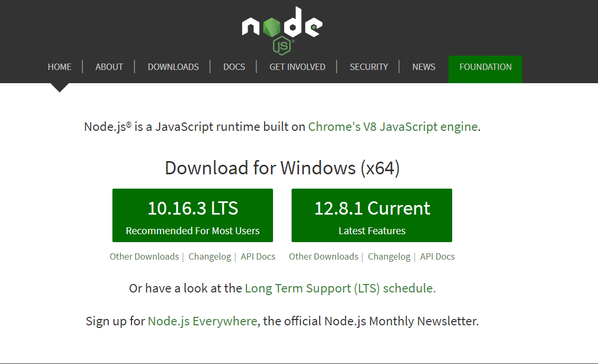The width and height of the screenshot is (598, 364).
Task: View the Changelog for 12.8.1 Current
Action: click(389, 256)
